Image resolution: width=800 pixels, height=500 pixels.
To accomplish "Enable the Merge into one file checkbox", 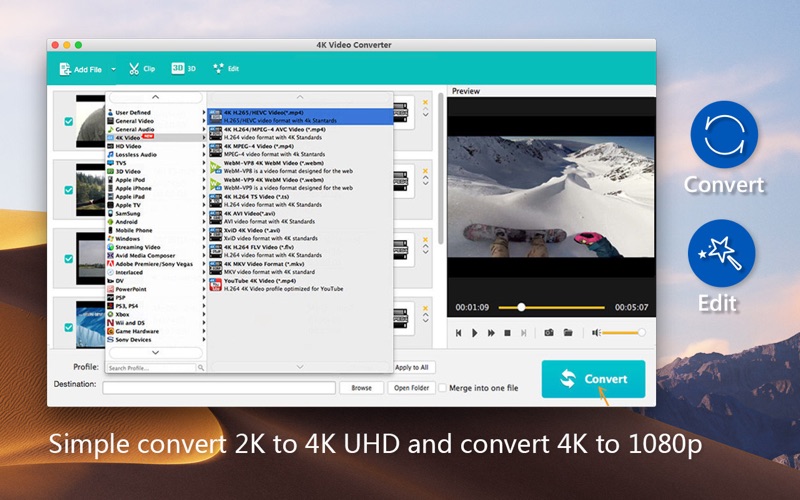I will 444,388.
